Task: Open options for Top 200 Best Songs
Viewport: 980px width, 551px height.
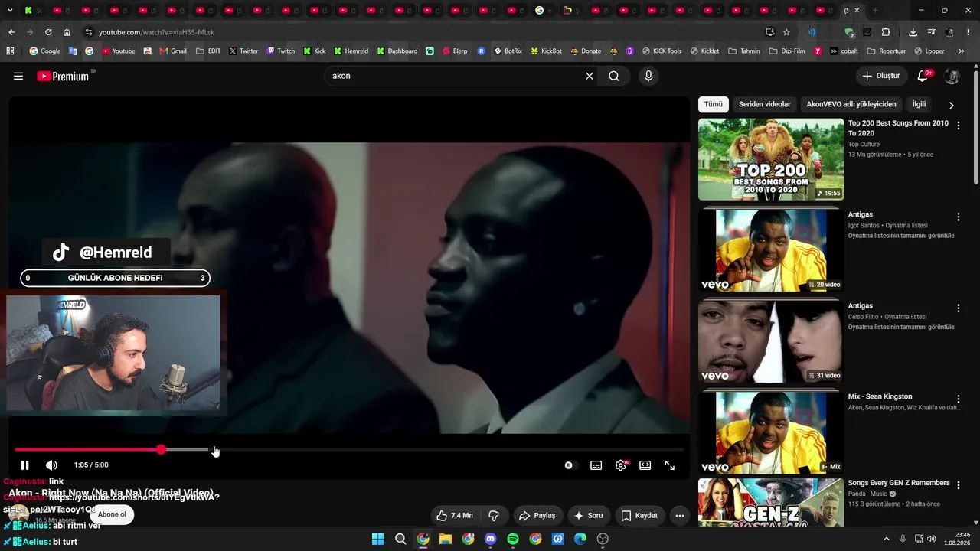Action: [958, 126]
